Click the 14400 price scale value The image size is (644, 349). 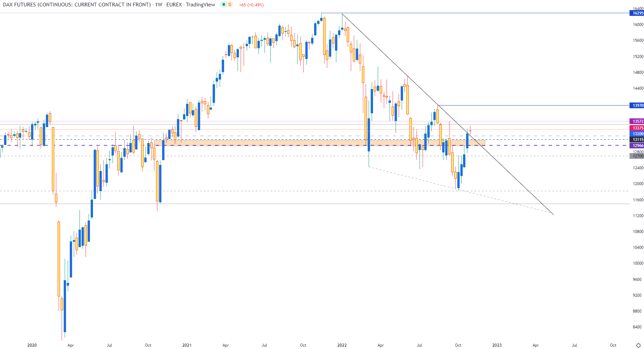[x=638, y=88]
